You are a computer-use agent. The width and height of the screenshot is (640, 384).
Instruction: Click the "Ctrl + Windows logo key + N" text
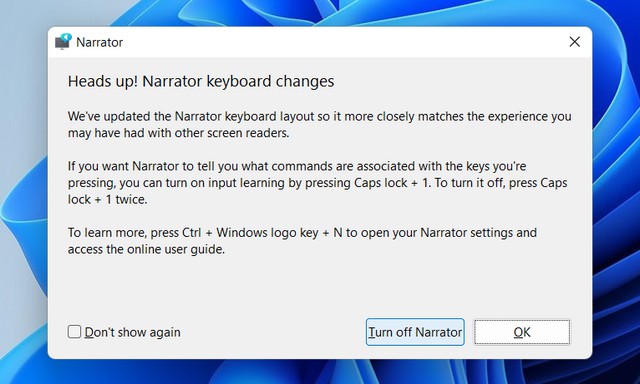tap(262, 233)
